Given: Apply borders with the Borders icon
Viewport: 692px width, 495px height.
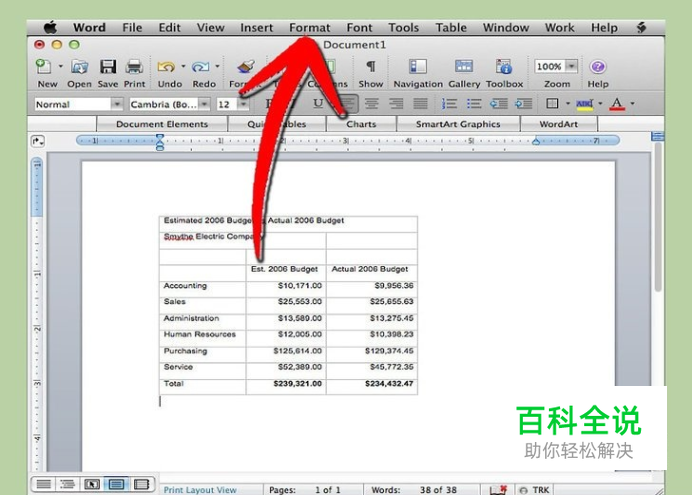Looking at the screenshot, I should pos(552,104).
